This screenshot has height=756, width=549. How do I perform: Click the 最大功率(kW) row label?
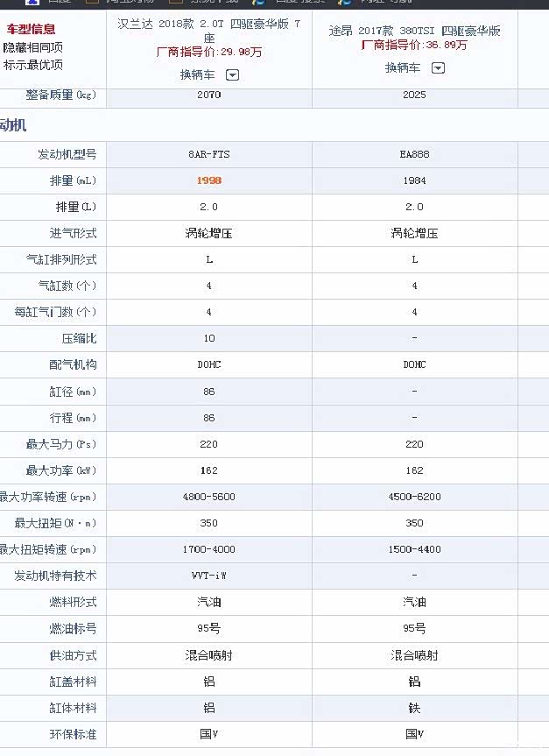(x=61, y=470)
